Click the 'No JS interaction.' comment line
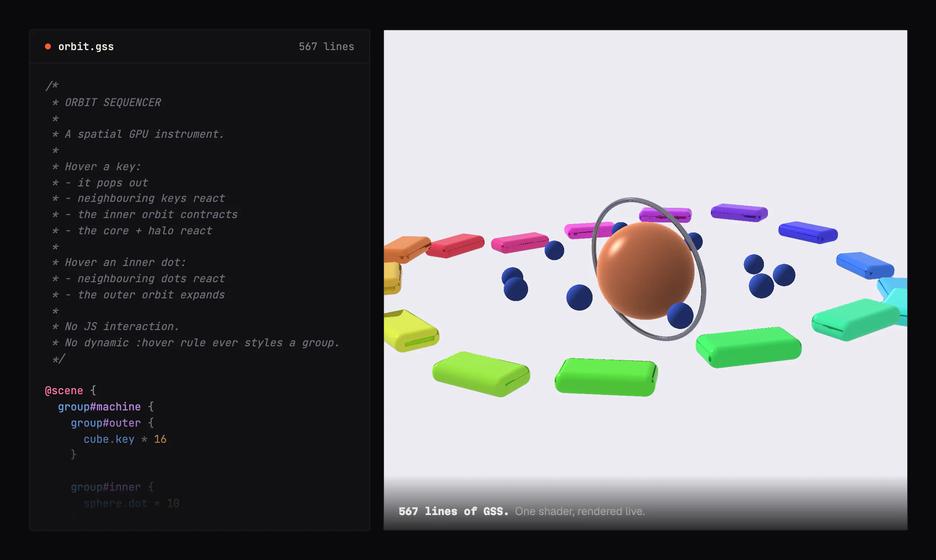The width and height of the screenshot is (936, 560). [122, 326]
